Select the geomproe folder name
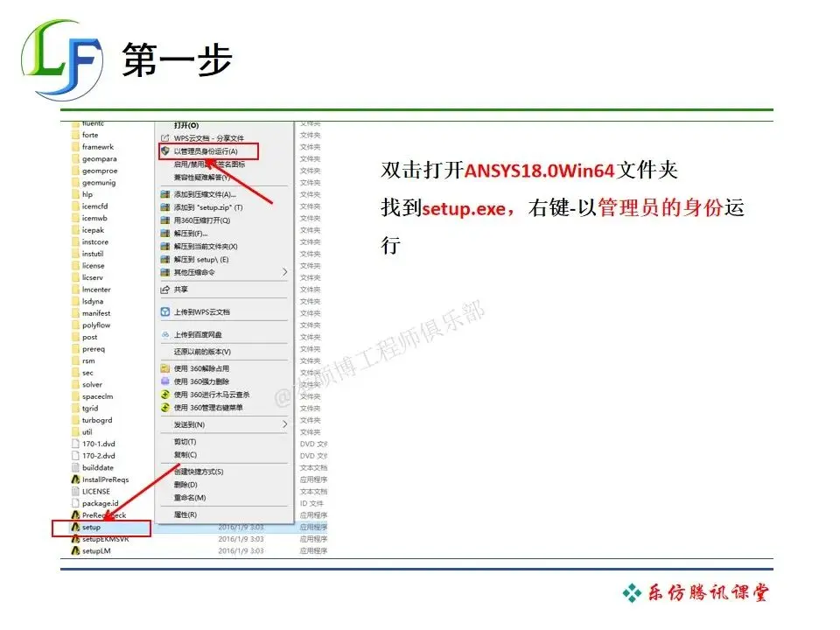840x630 pixels. click(x=100, y=171)
